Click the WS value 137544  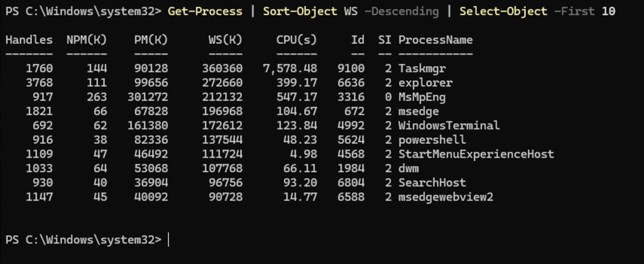[x=222, y=140]
